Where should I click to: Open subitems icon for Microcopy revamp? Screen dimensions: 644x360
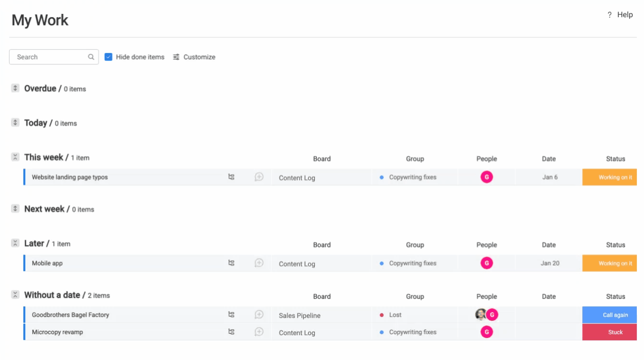click(231, 332)
